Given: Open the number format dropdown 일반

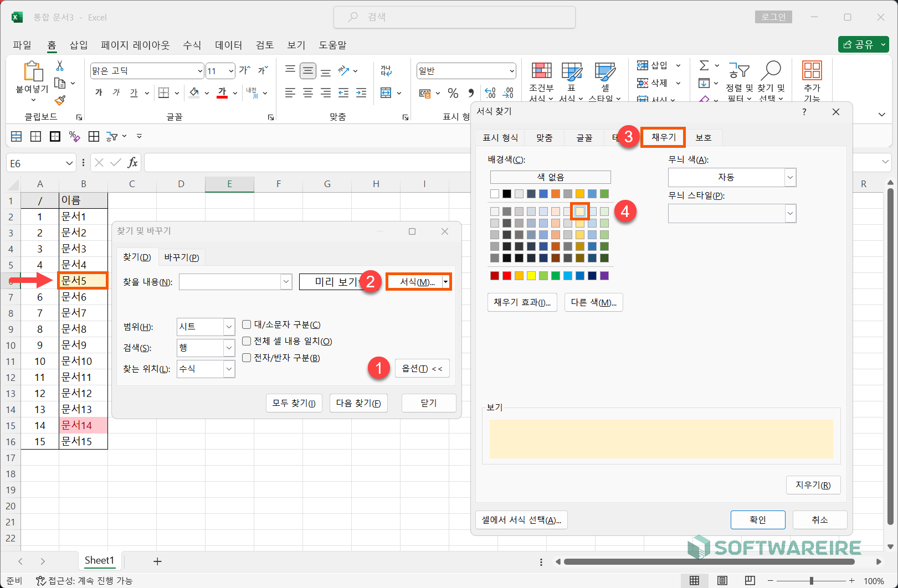Looking at the screenshot, I should pyautogui.click(x=512, y=71).
